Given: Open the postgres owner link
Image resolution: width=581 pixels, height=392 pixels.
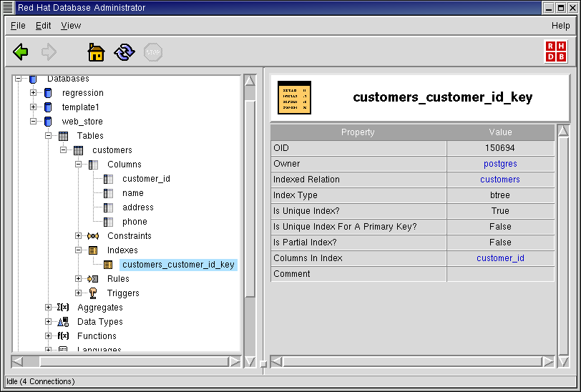Looking at the screenshot, I should coord(500,164).
